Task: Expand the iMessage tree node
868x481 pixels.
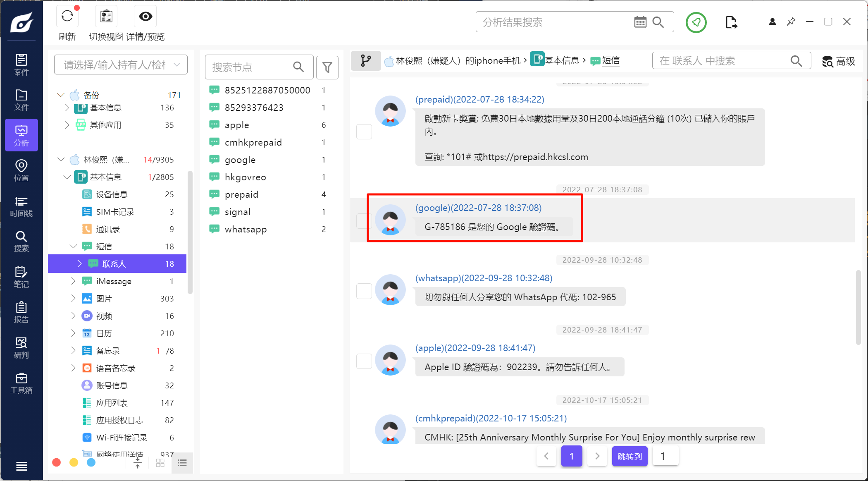Action: (x=73, y=281)
